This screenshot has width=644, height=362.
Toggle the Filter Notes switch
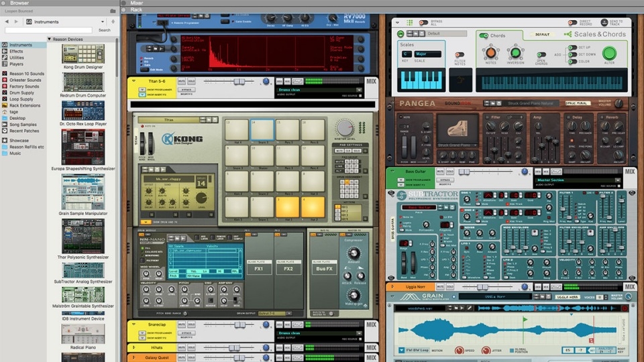tap(460, 54)
